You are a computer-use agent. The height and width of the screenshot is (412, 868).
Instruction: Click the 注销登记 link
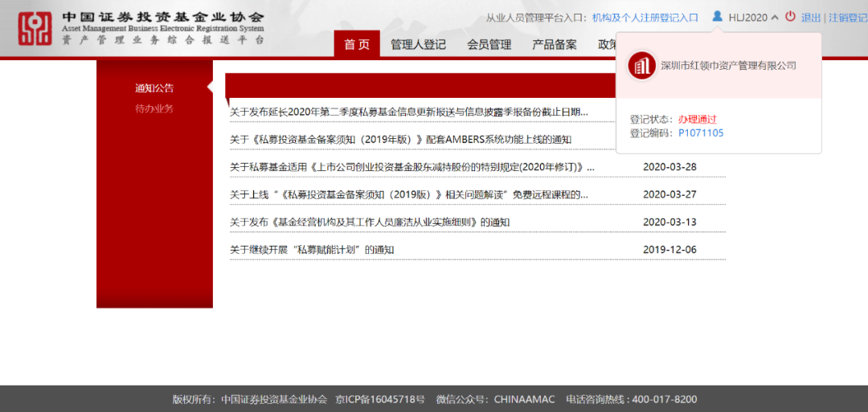click(848, 18)
